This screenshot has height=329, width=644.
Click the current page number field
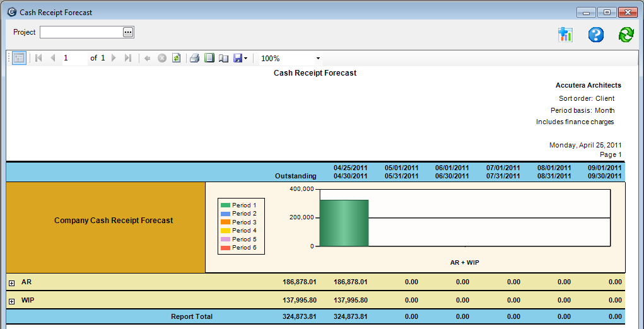click(74, 58)
